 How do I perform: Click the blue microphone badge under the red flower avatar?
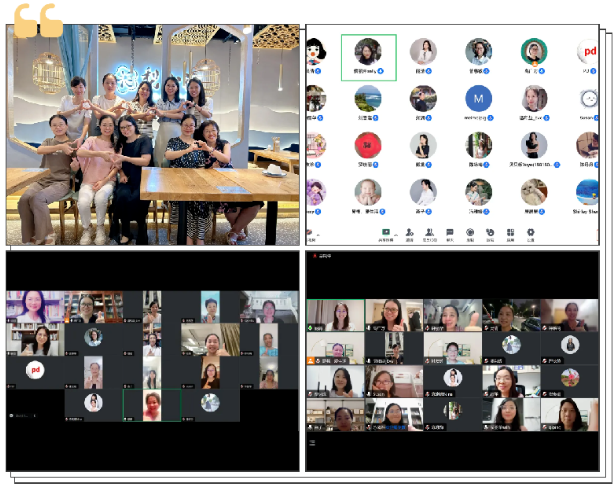point(375,165)
